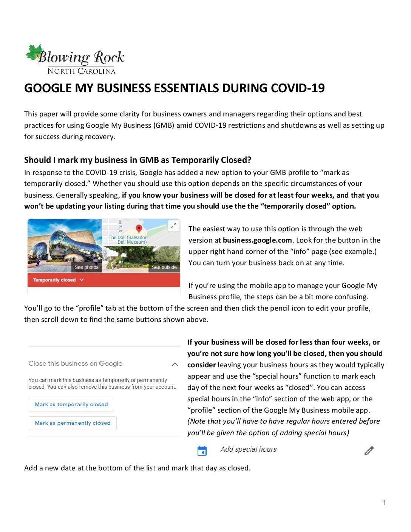The height and width of the screenshot is (532, 411).
Task: Click 'The Dalí (Salvador Dalí Museum)' map label
Action: (127, 240)
